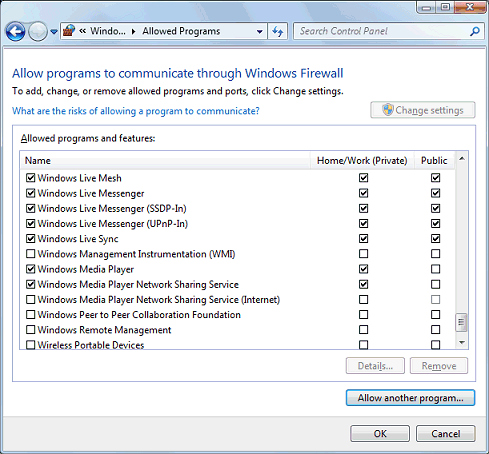Click the search magnifier icon
This screenshot has width=489, height=454.
coord(475,31)
